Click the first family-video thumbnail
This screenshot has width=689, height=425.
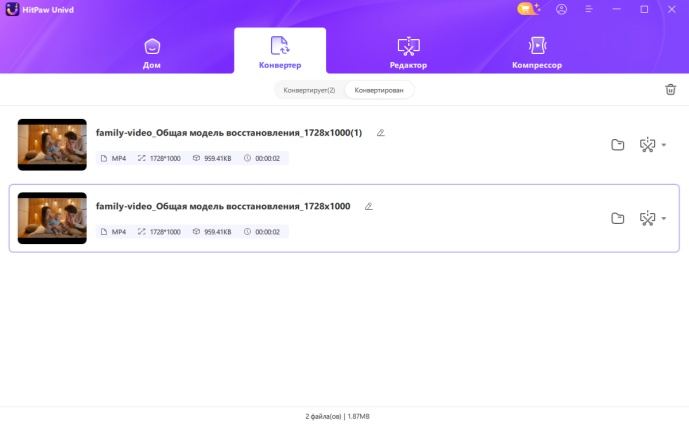(52, 145)
